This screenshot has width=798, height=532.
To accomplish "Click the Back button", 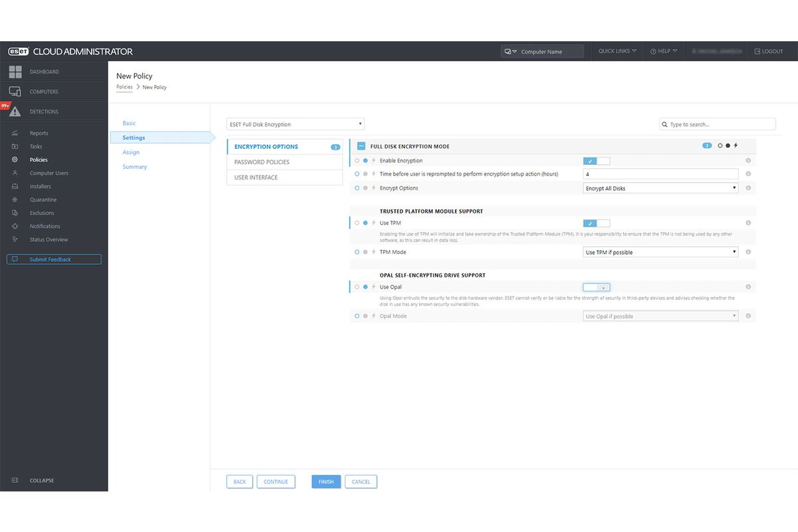I will coord(239,481).
